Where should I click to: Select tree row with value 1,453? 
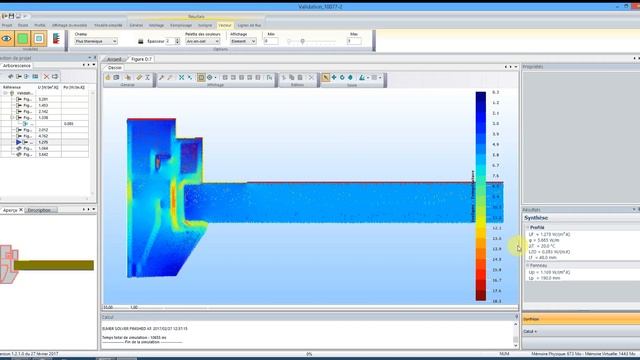(44, 105)
